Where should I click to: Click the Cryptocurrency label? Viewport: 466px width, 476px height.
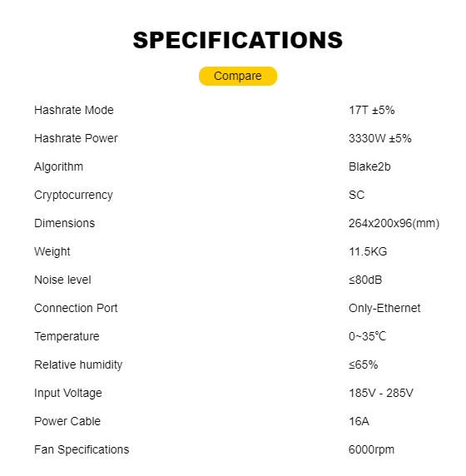pos(73,196)
